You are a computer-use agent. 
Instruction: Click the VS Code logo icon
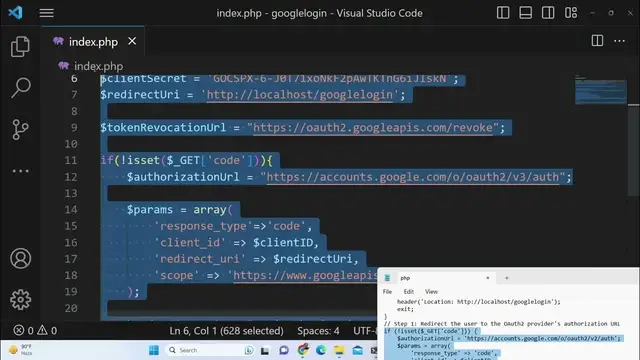click(x=16, y=13)
